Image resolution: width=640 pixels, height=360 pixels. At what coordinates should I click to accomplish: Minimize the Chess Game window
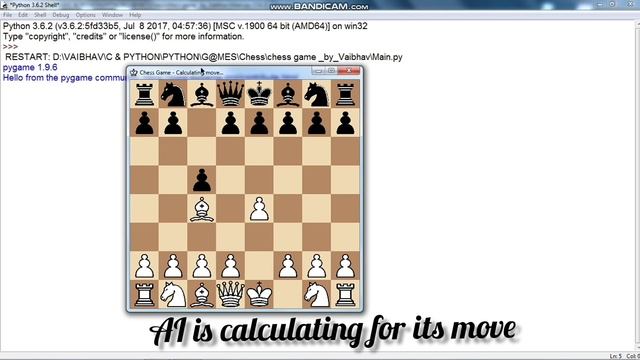pyautogui.click(x=318, y=71)
